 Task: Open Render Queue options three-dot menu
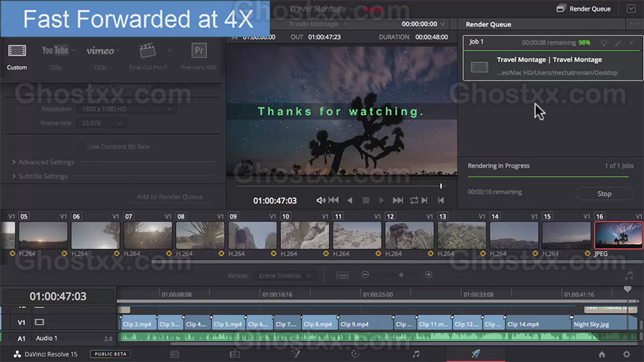(x=634, y=24)
